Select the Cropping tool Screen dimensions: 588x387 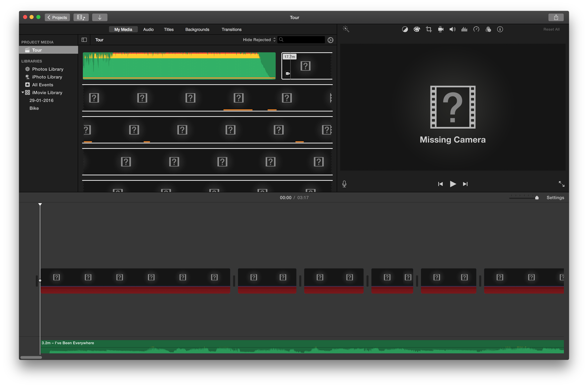[429, 29]
